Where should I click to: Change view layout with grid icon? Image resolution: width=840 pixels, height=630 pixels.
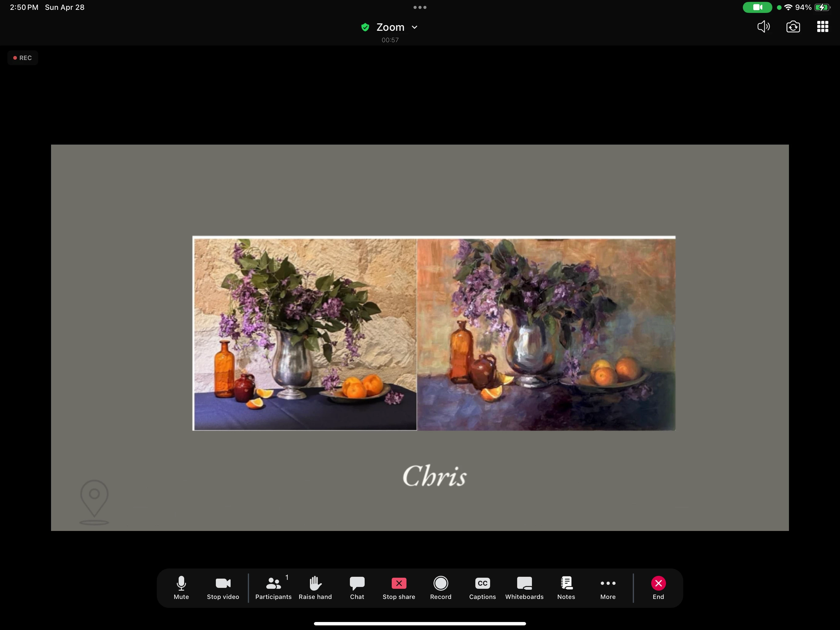[822, 26]
